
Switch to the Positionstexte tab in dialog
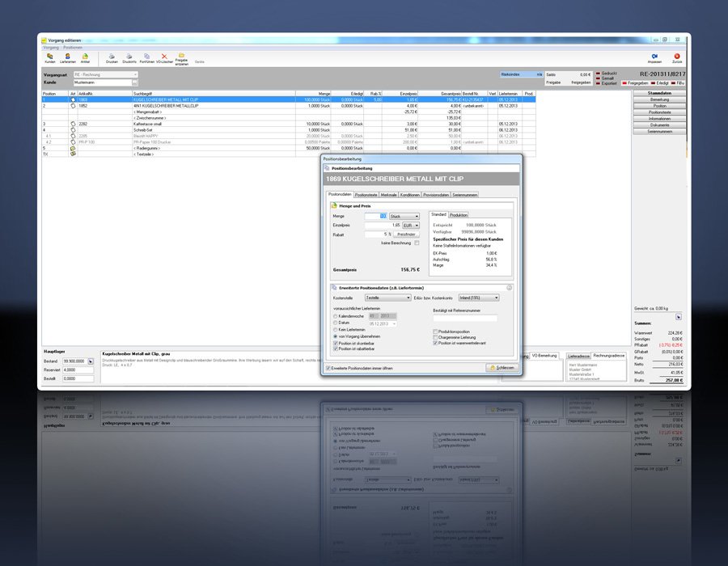366,195
